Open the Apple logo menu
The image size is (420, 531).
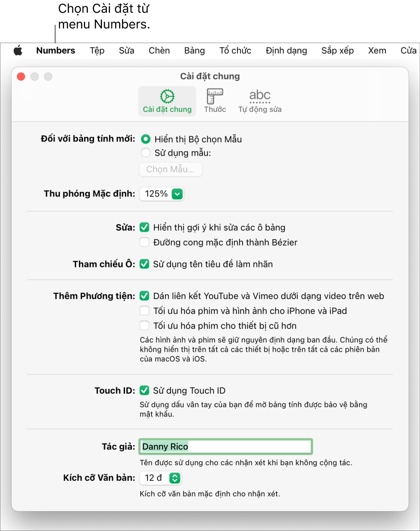coord(18,51)
